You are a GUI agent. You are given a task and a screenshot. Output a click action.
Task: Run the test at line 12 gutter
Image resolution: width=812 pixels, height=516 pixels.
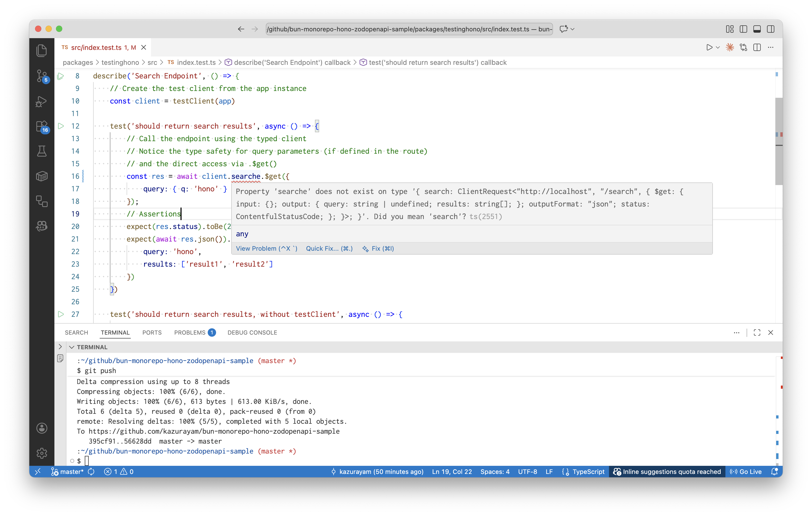[61, 126]
